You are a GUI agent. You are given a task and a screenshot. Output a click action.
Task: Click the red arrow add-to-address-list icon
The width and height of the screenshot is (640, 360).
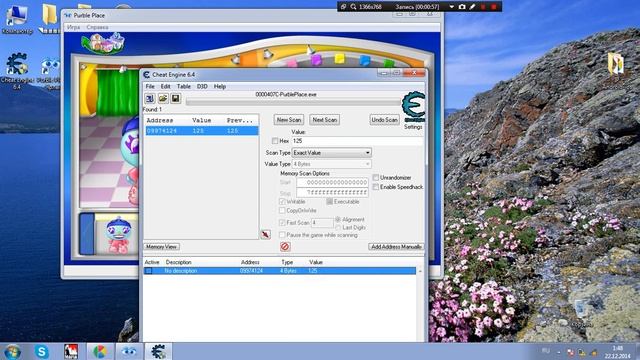(266, 234)
